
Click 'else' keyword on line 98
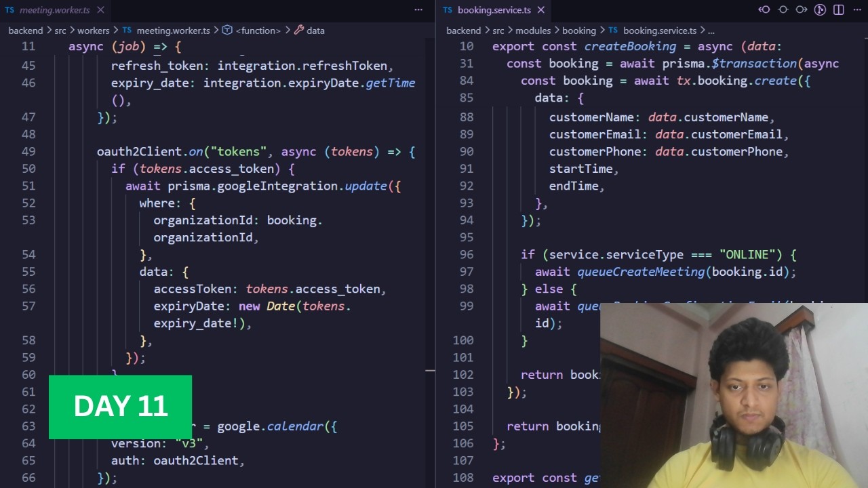(x=549, y=289)
